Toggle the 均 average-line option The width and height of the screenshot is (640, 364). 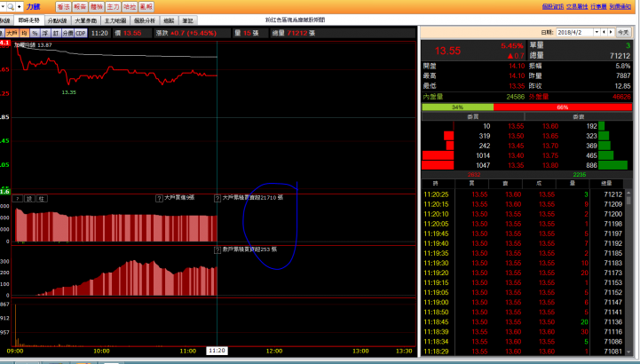click(x=24, y=33)
